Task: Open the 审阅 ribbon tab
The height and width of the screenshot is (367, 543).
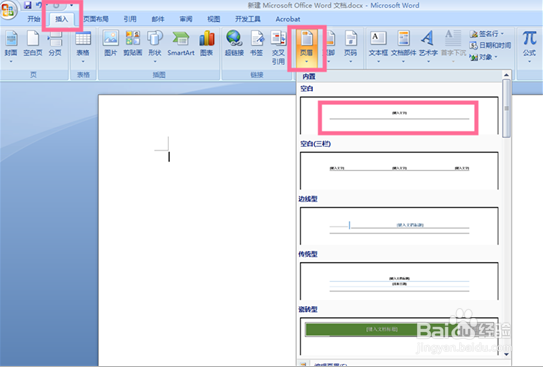Action: [x=186, y=19]
